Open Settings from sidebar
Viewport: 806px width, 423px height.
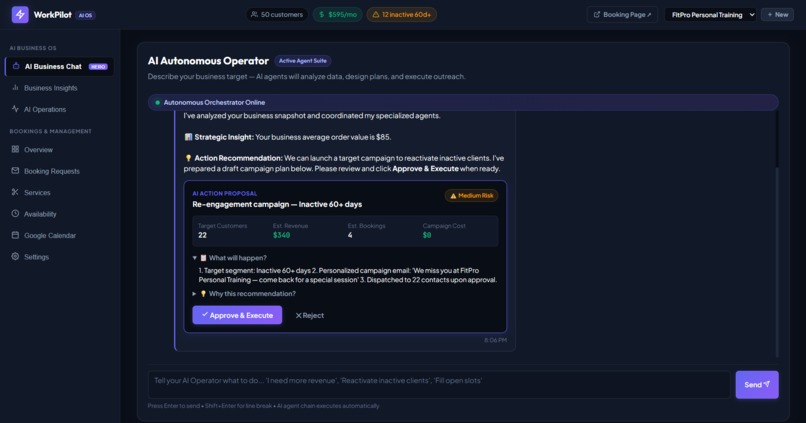(60, 256)
